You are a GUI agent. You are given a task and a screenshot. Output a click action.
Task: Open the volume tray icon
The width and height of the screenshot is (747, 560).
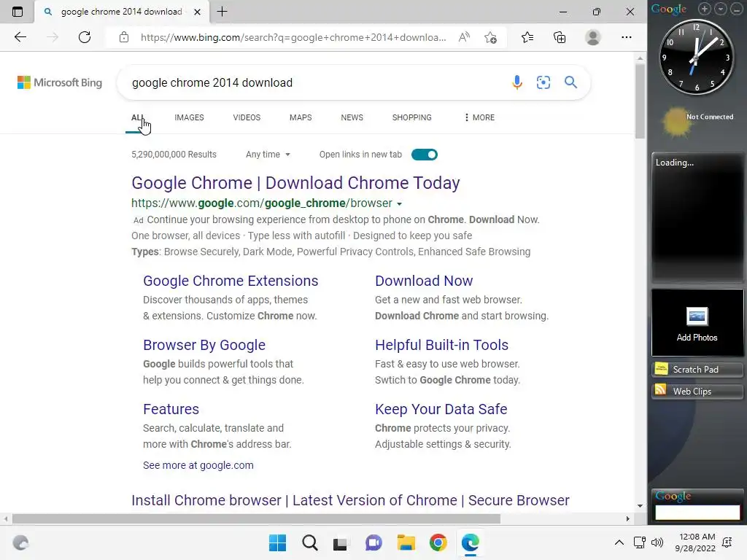(657, 542)
